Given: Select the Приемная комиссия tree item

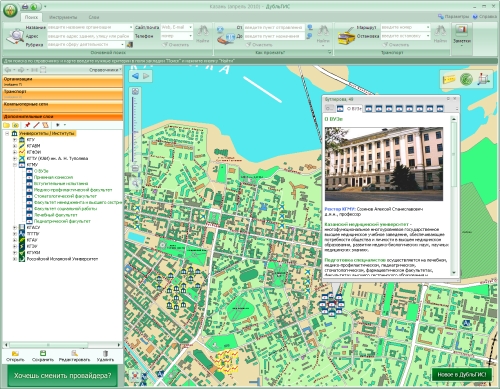Looking at the screenshot, I should 53,177.
